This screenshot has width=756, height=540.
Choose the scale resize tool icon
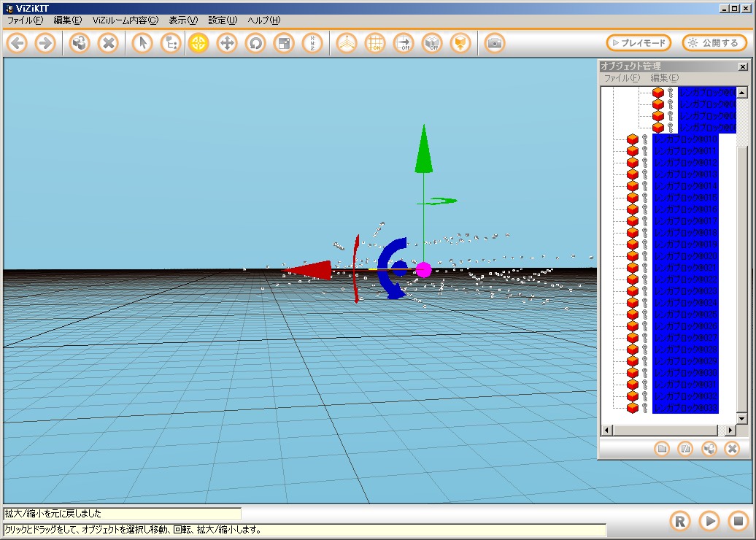283,43
